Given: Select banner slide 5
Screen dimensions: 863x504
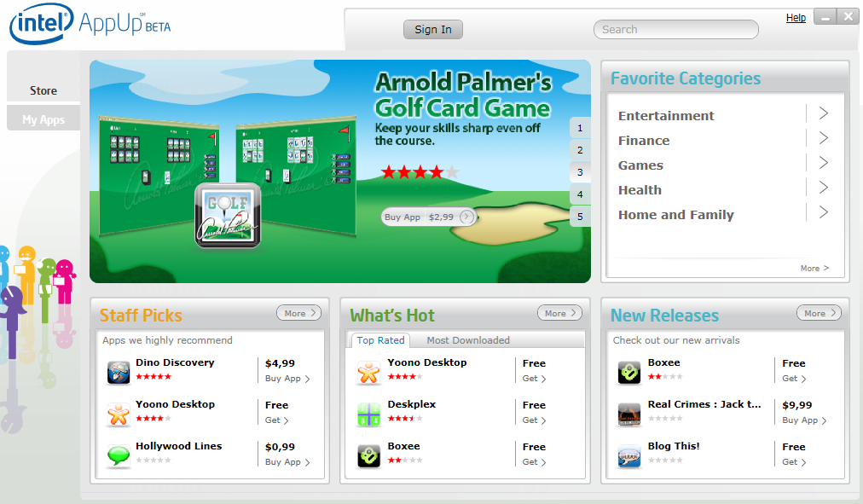Looking at the screenshot, I should coord(580,217).
